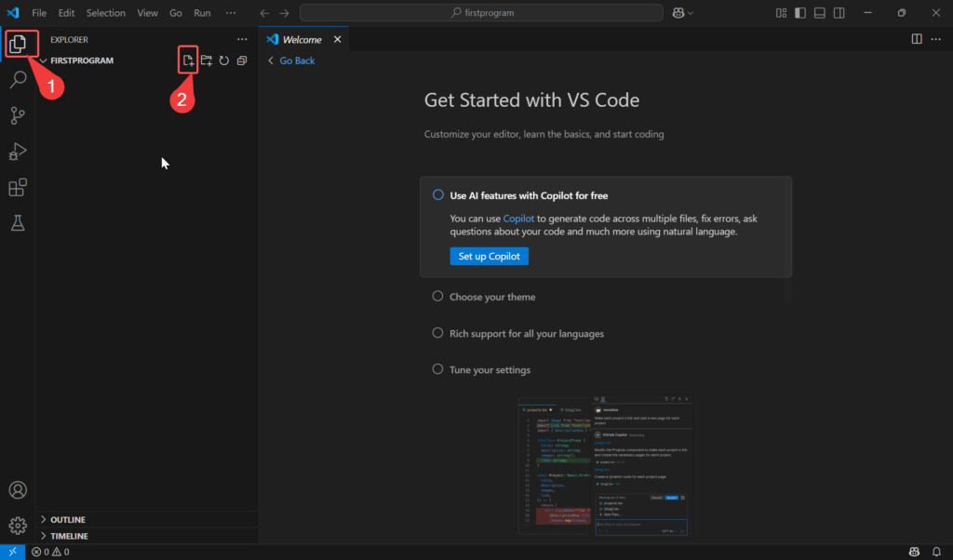This screenshot has height=560, width=953.
Task: Open the Search view in the activity bar
Action: tap(18, 79)
